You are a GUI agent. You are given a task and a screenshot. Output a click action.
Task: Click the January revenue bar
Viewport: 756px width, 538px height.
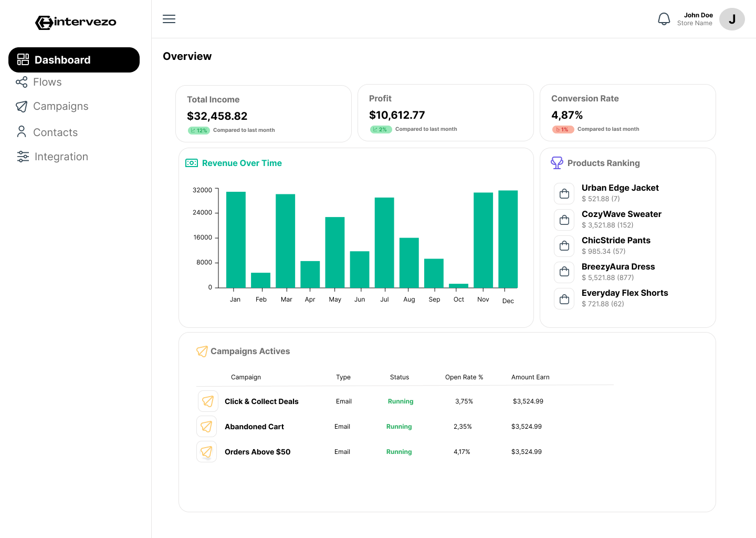(x=236, y=240)
